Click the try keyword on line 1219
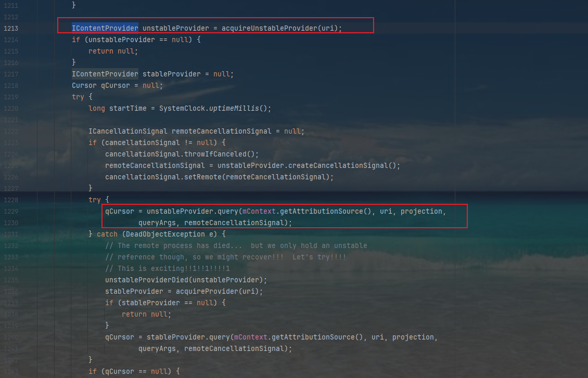The width and height of the screenshot is (588, 378). pos(78,97)
